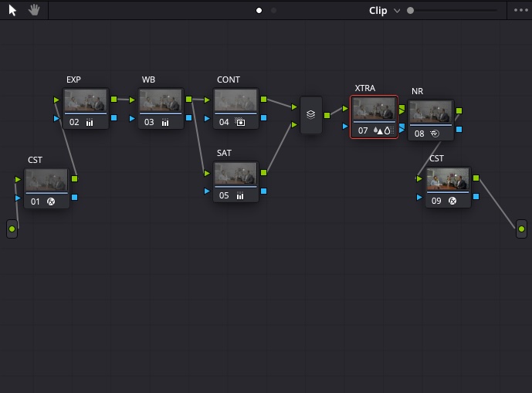Screen dimensions: 532x393
Task: Click node 03 blue key output square
Action: coord(189,118)
